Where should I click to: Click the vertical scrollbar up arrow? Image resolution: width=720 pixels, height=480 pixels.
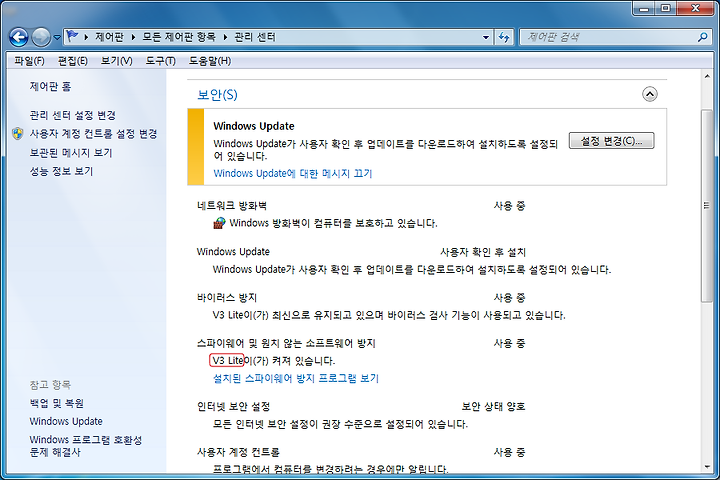[x=707, y=76]
